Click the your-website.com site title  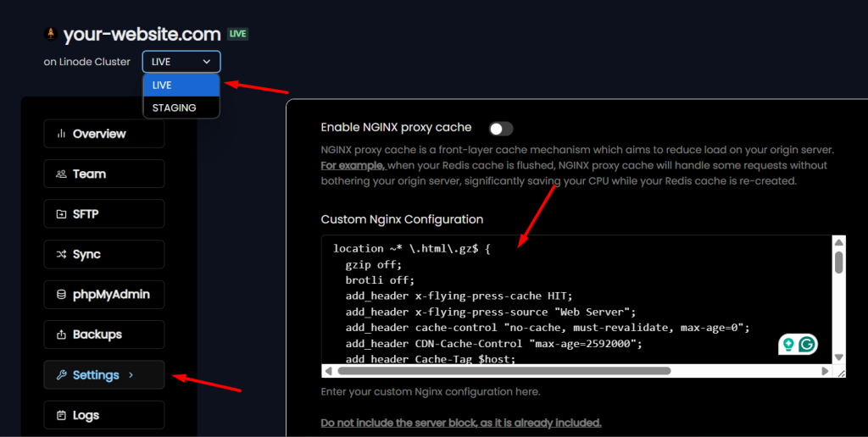pyautogui.click(x=142, y=34)
